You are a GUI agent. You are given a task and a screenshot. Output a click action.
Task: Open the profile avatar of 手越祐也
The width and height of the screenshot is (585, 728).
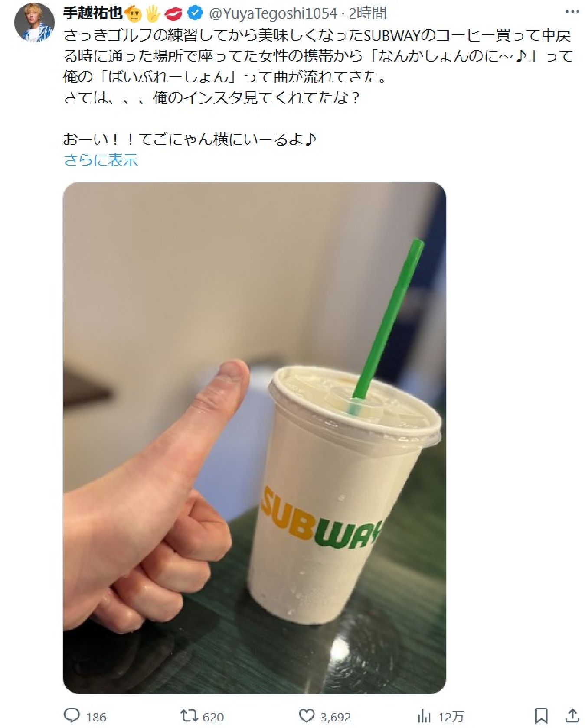(x=34, y=23)
